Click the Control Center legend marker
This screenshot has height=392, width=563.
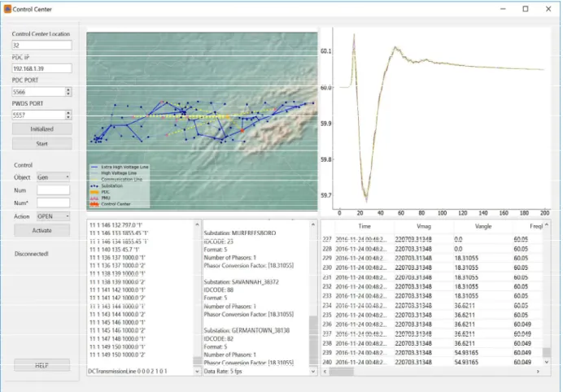[94, 204]
